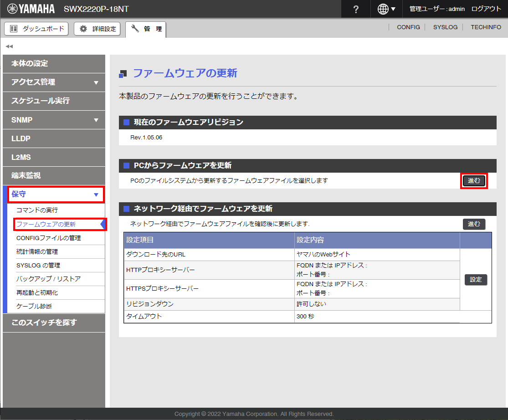The height and width of the screenshot is (420, 508).
Task: Open the SYSLOG link
Action: click(x=445, y=27)
